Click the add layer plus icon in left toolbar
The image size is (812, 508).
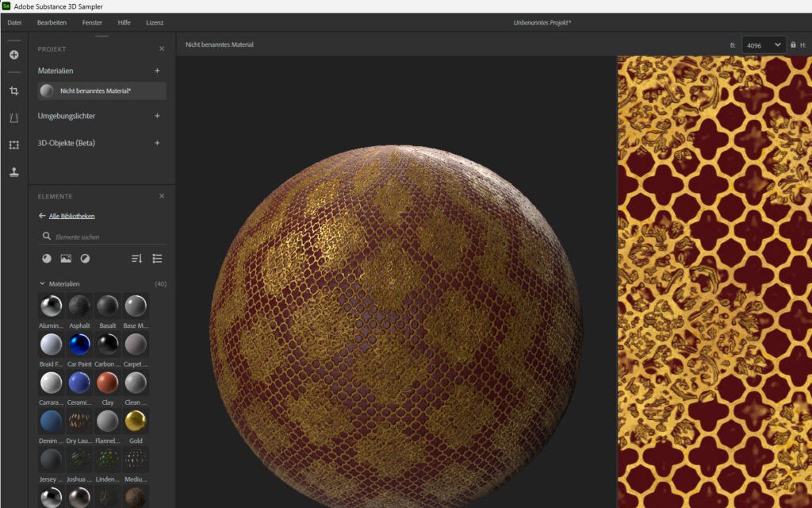pyautogui.click(x=14, y=55)
